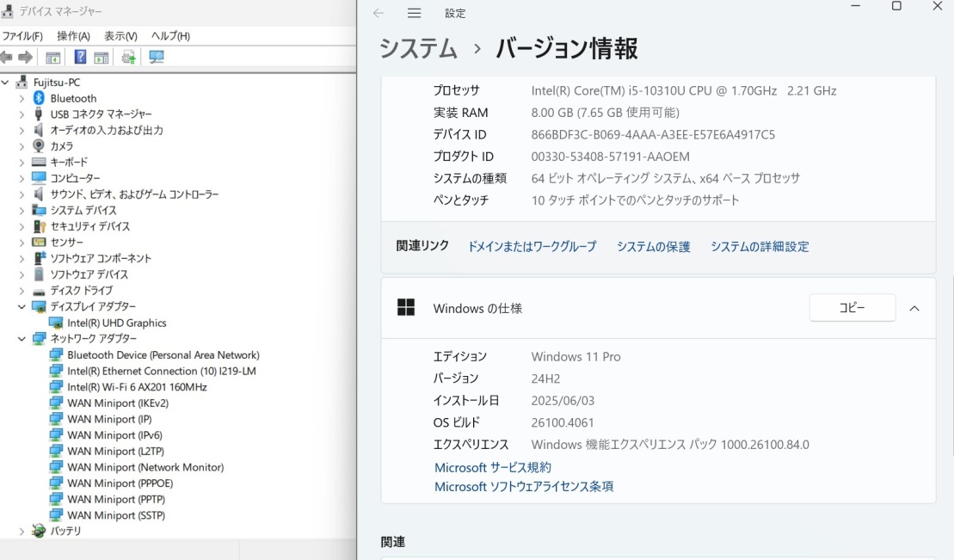Screen dimensions: 954x560
Task: Collapse the Windows の仕様 section chevron
Action: click(914, 308)
